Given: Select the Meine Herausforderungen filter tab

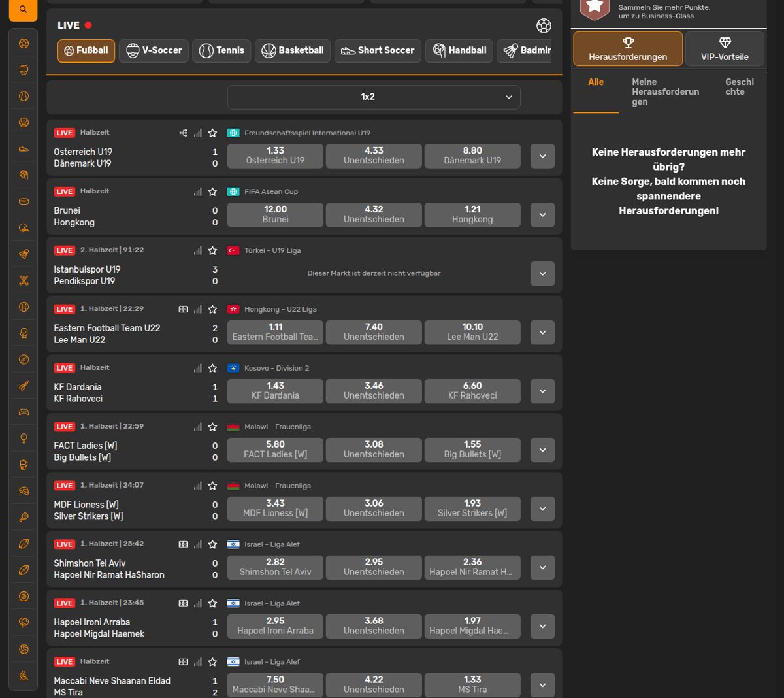Looking at the screenshot, I should point(665,91).
